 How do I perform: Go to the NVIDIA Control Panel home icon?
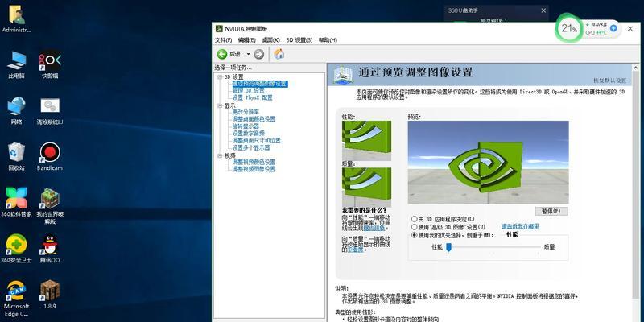279,54
